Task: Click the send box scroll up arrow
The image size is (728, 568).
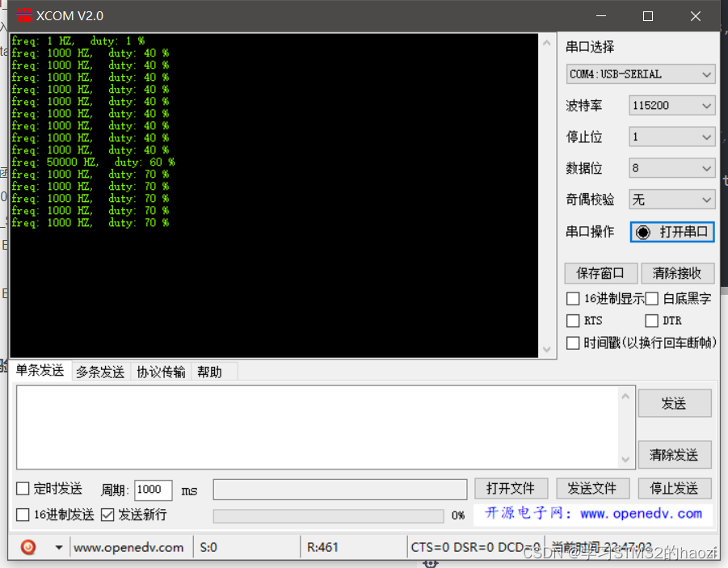Action: pos(625,396)
